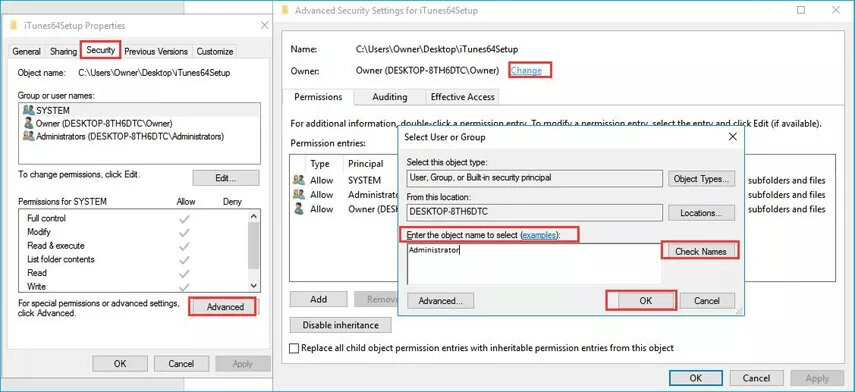Click Full control permission row
The height and width of the screenshot is (392, 855).
pos(133,218)
